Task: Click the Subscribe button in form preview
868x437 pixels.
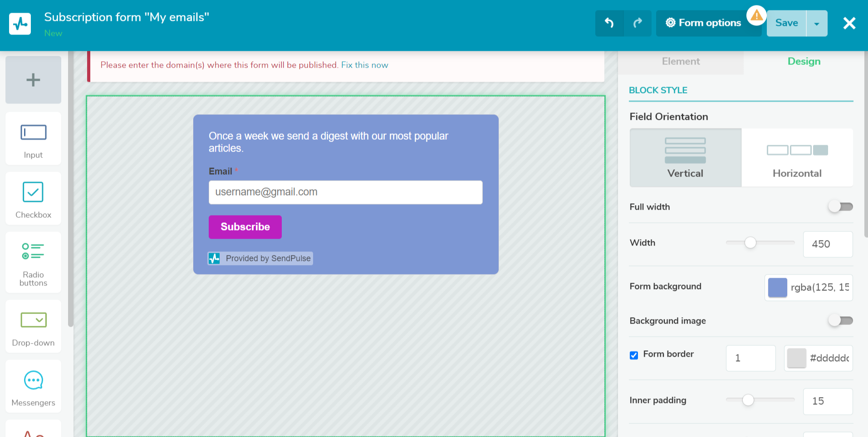Action: pyautogui.click(x=245, y=227)
